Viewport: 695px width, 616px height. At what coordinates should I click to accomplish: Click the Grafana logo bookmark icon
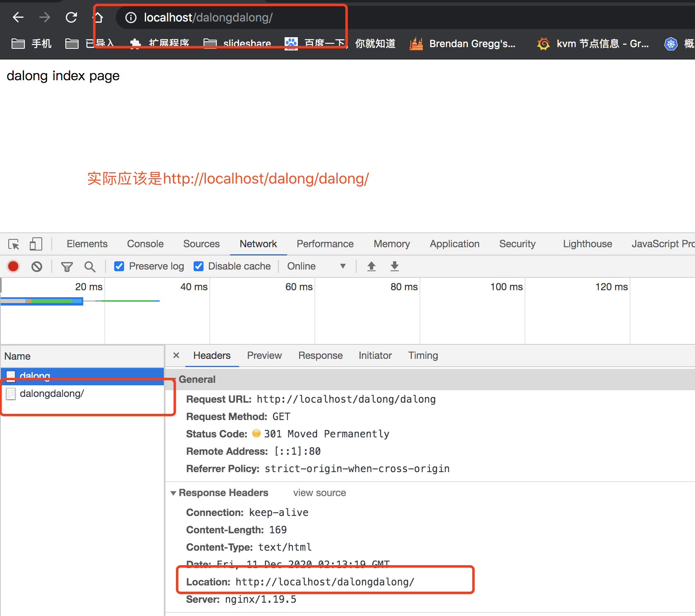coord(543,43)
